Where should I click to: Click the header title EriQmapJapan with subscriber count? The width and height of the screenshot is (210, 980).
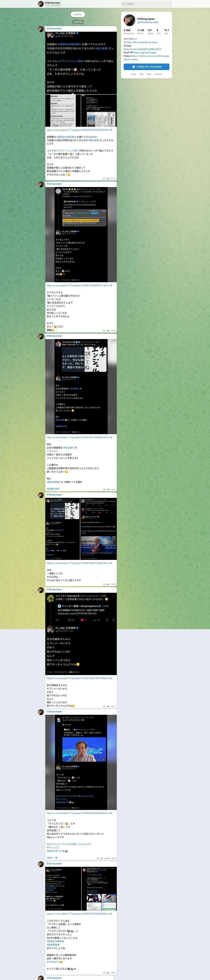pyautogui.click(x=53, y=4)
